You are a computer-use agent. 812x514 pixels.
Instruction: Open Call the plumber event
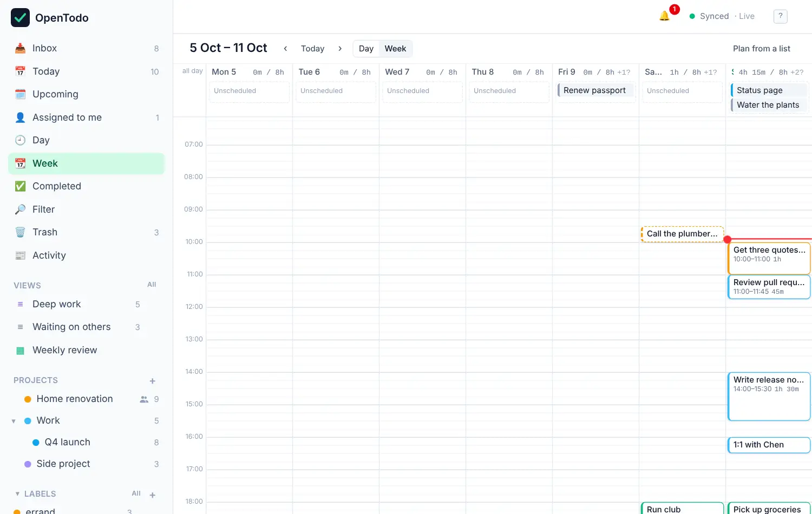682,234
